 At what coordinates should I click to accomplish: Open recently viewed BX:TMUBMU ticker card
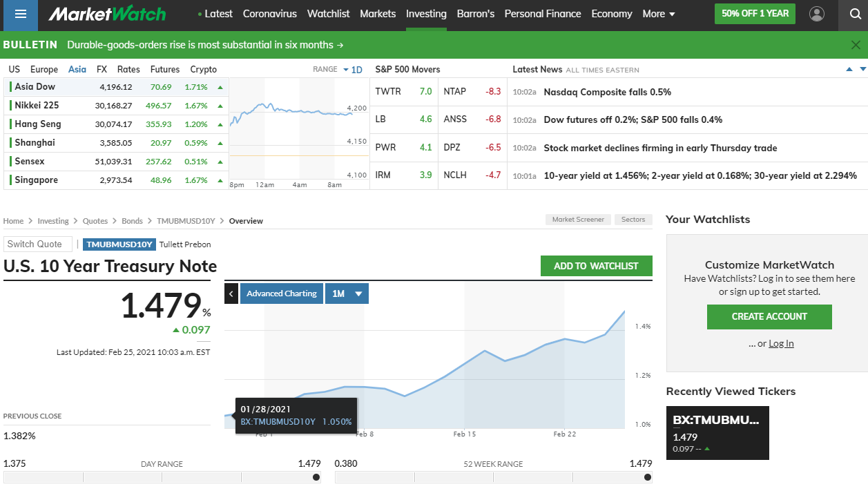[717, 433]
